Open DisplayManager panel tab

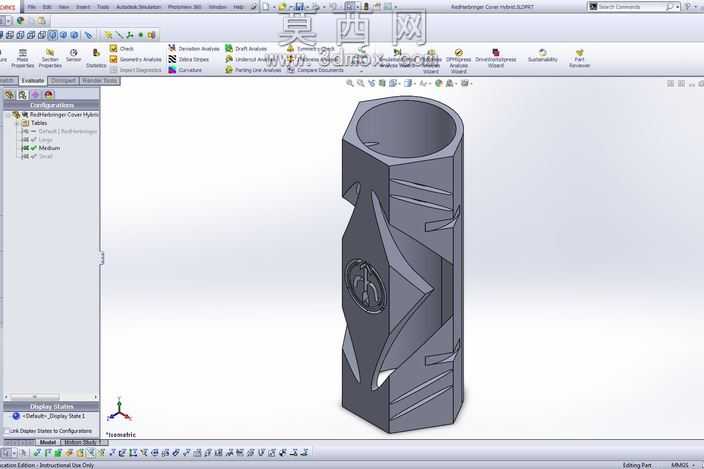pyautogui.click(x=48, y=95)
